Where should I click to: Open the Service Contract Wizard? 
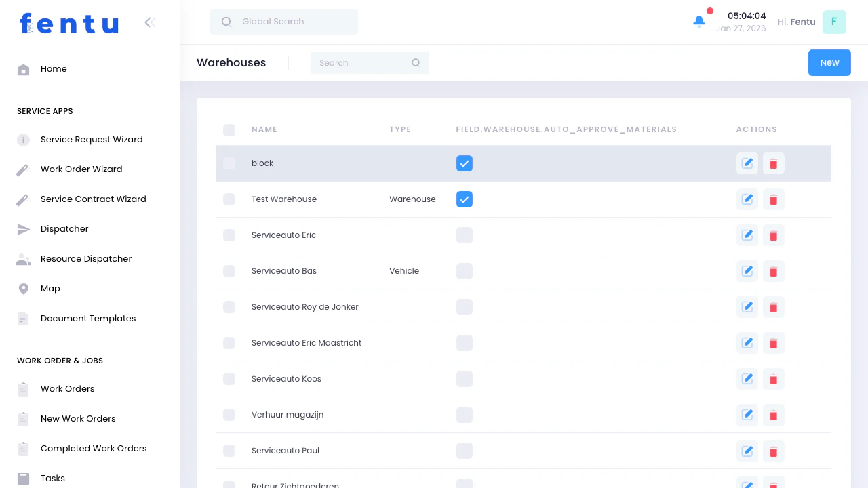(93, 199)
